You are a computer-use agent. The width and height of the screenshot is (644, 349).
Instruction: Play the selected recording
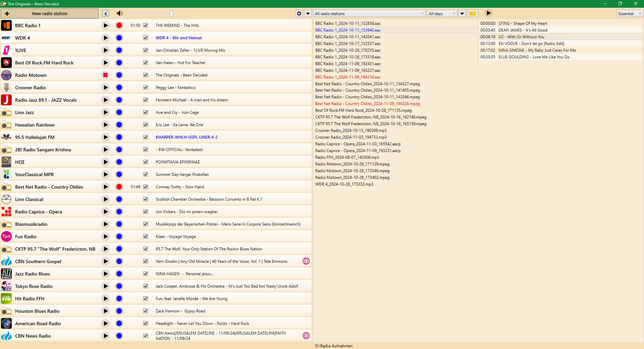488,13
